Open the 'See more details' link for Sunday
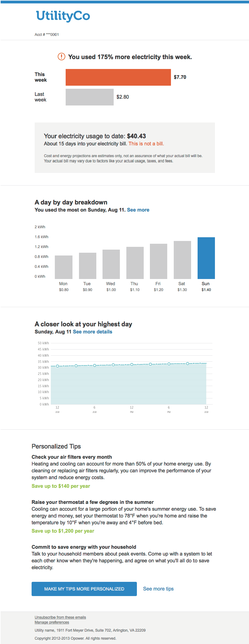Screen dimensions: 249x644 (x=92, y=332)
